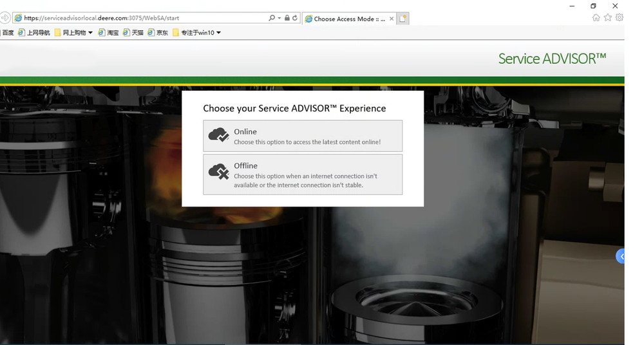Click the security lock icon in address bar

coord(287,18)
